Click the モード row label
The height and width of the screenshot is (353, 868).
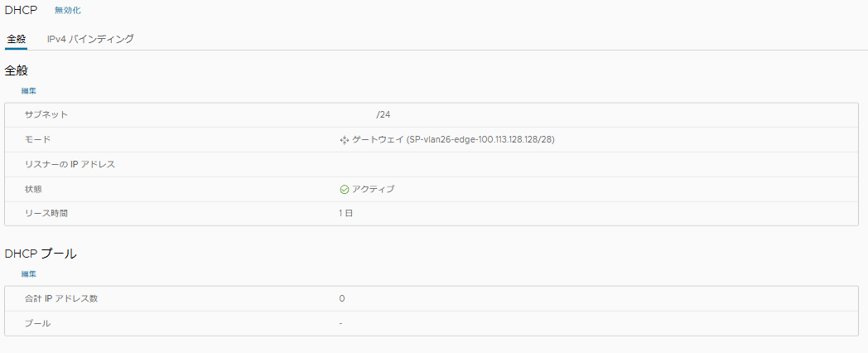[x=38, y=140]
